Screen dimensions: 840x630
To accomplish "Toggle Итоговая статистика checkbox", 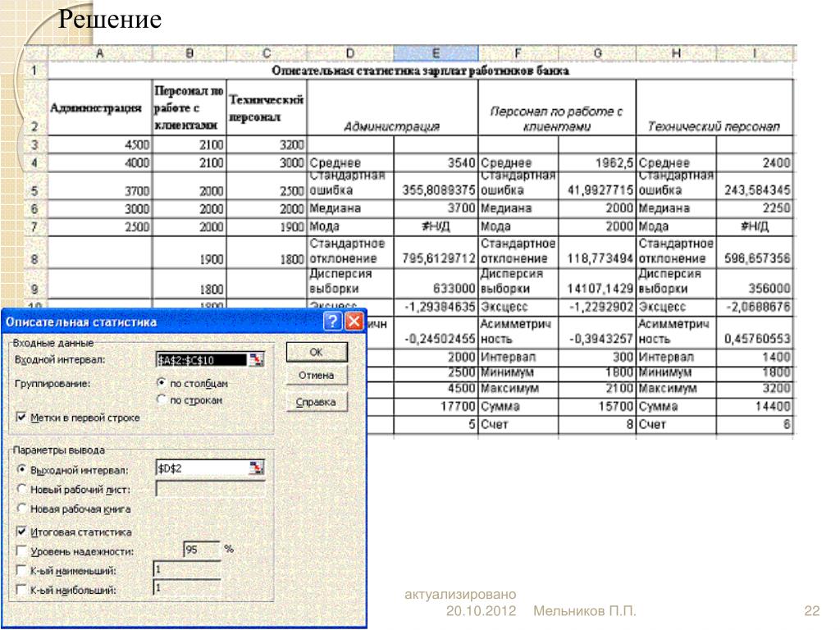I will (x=21, y=532).
